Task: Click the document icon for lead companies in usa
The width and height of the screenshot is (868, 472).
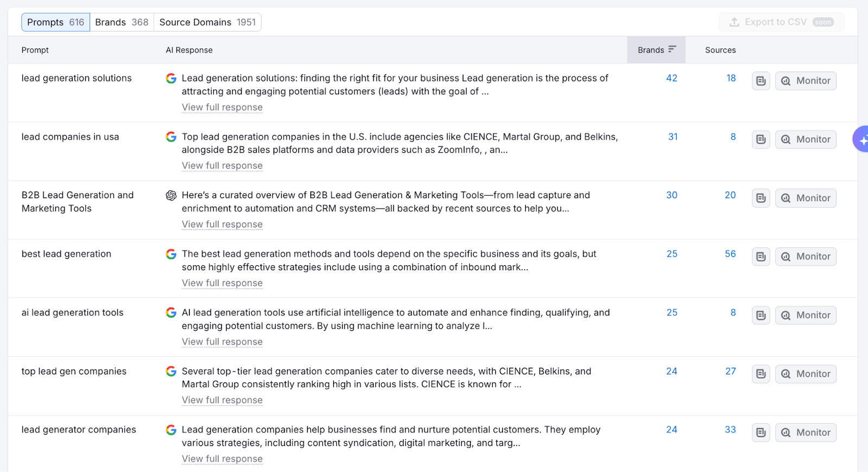Action: pyautogui.click(x=761, y=139)
